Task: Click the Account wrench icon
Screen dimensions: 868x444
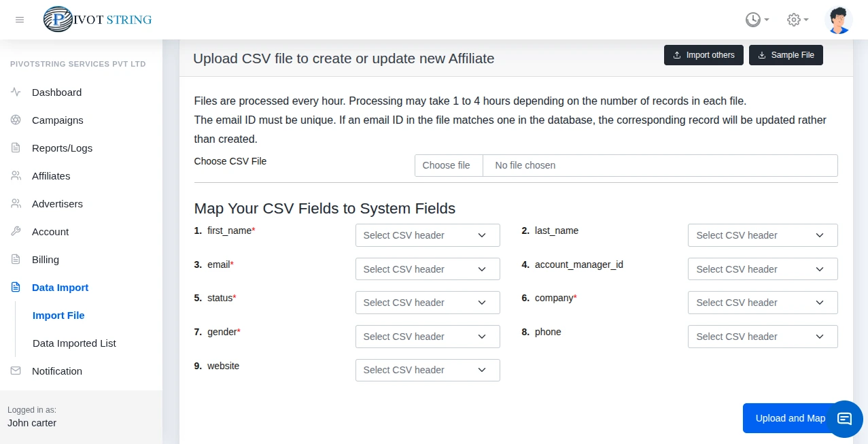Action: point(16,232)
